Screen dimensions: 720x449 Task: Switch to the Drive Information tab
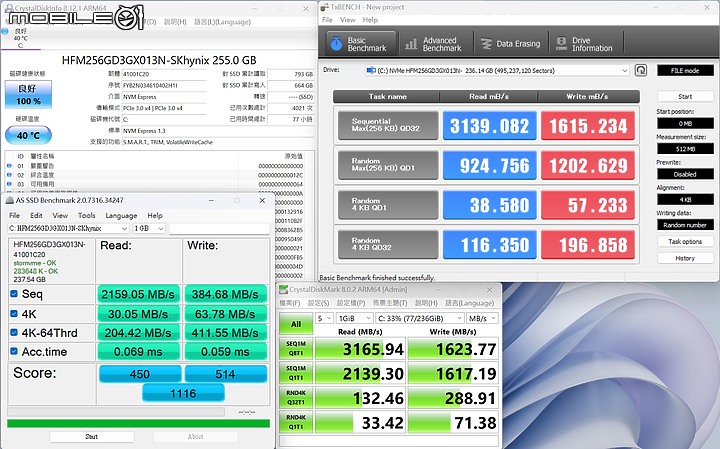click(x=585, y=44)
